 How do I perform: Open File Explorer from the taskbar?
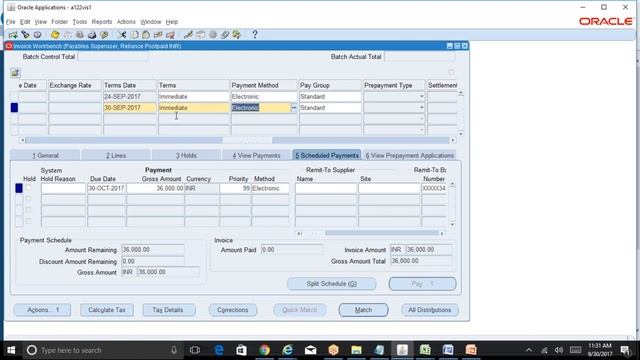click(x=356, y=350)
